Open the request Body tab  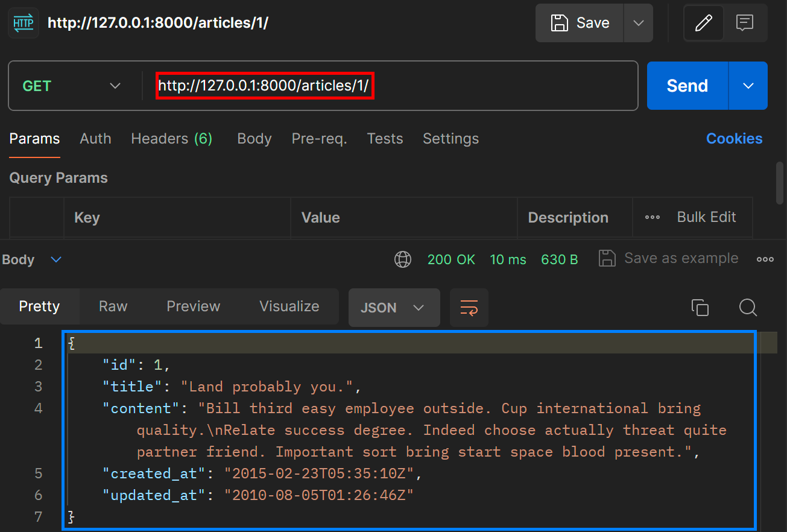(254, 139)
